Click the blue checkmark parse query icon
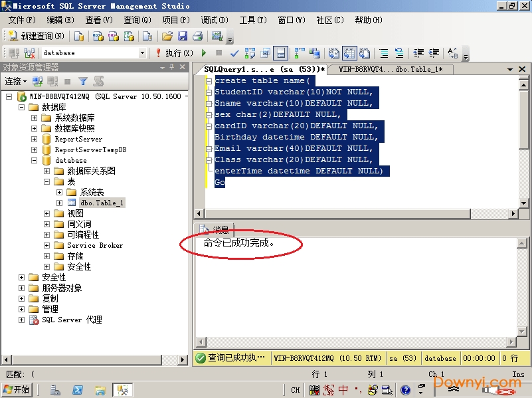 pos(234,53)
